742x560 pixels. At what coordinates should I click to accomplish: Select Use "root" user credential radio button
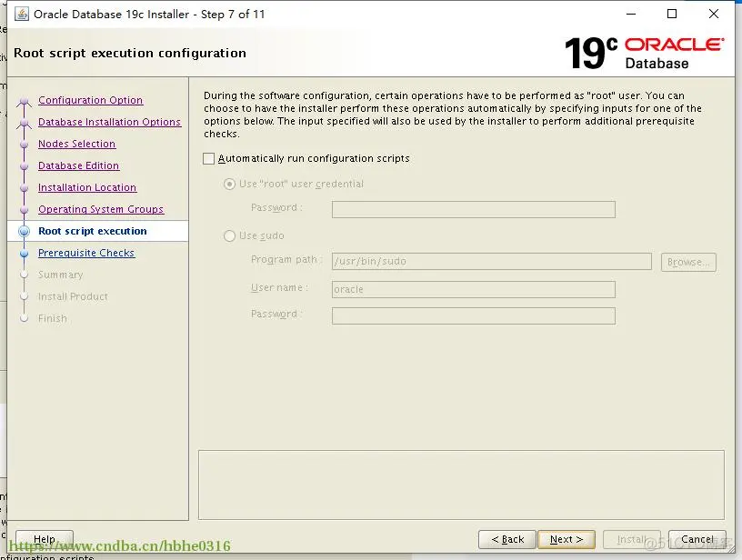tap(229, 184)
